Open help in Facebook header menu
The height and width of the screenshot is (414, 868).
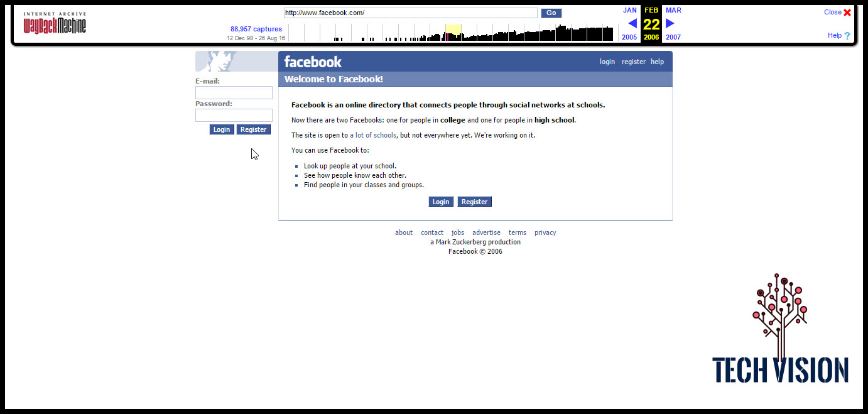(x=657, y=62)
